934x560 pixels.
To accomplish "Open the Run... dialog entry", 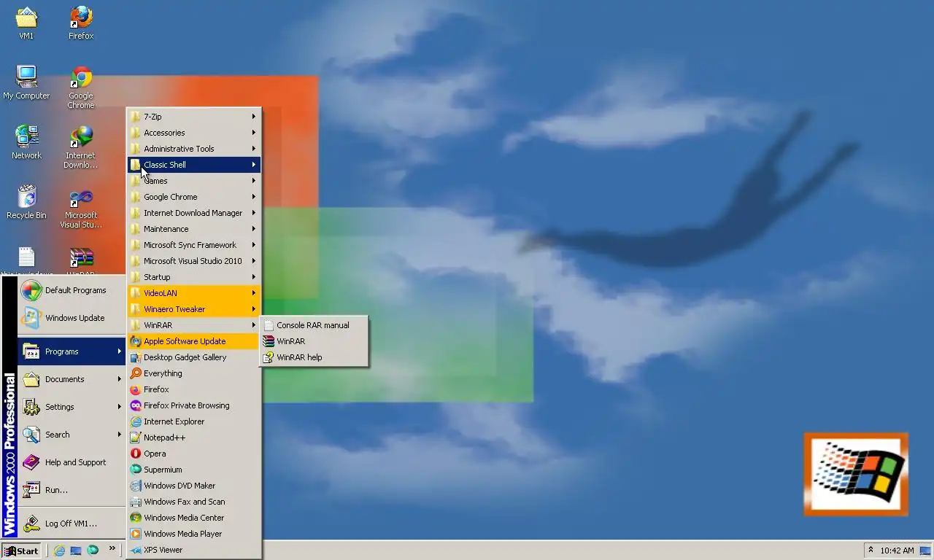I will click(x=72, y=490).
